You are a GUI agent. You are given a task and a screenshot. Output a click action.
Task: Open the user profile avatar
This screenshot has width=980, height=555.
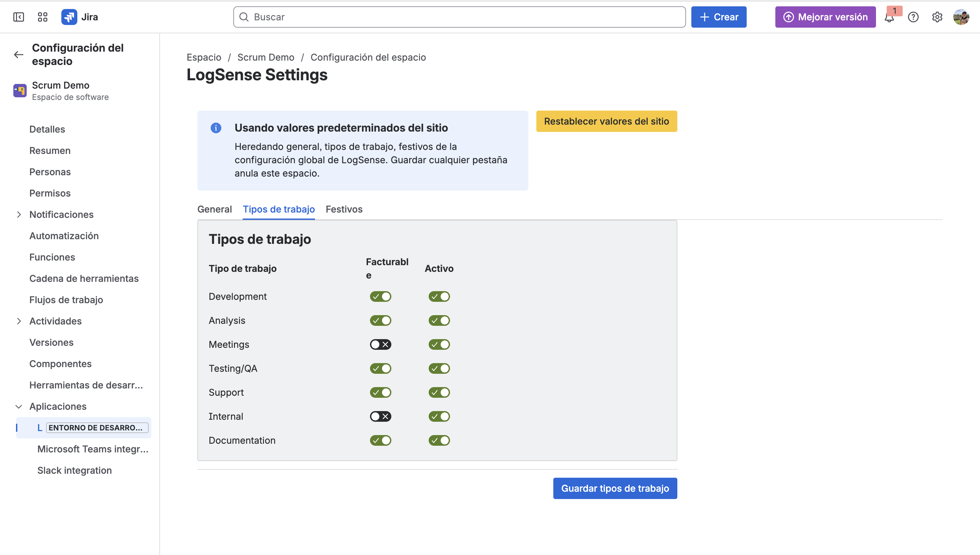click(x=961, y=17)
